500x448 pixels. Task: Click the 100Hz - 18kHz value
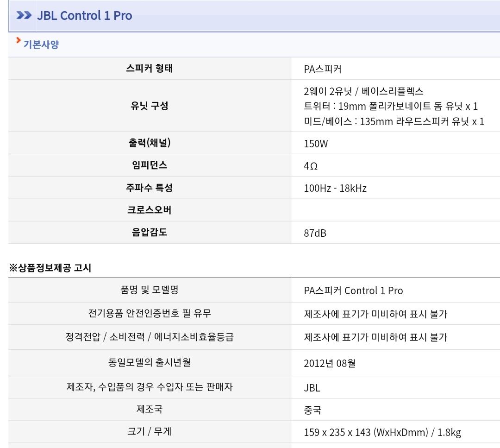pos(335,188)
